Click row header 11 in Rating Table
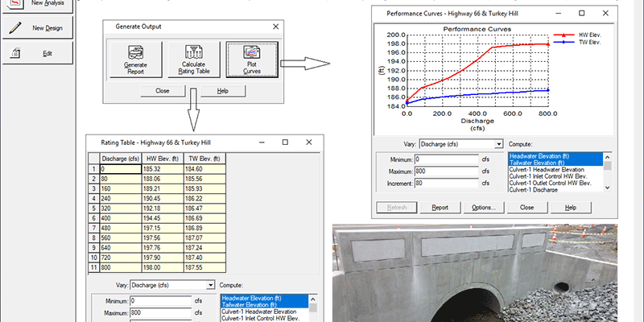Viewport: 644px width, 322px height. (94, 267)
